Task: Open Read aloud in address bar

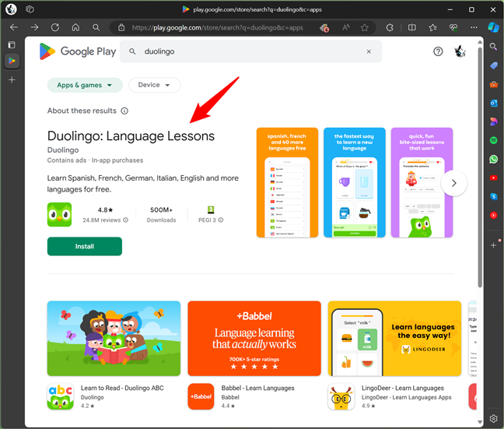Action: coord(346,28)
